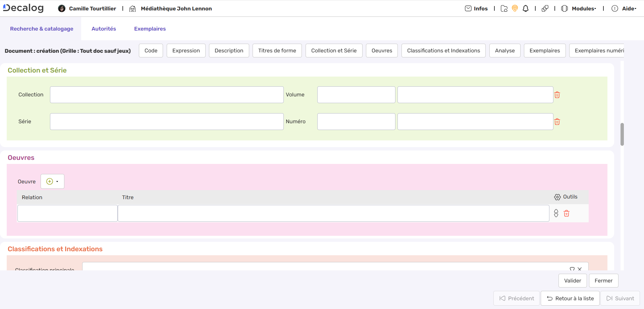Validate the record with the Valider button
The height and width of the screenshot is (309, 644).
coord(572,280)
